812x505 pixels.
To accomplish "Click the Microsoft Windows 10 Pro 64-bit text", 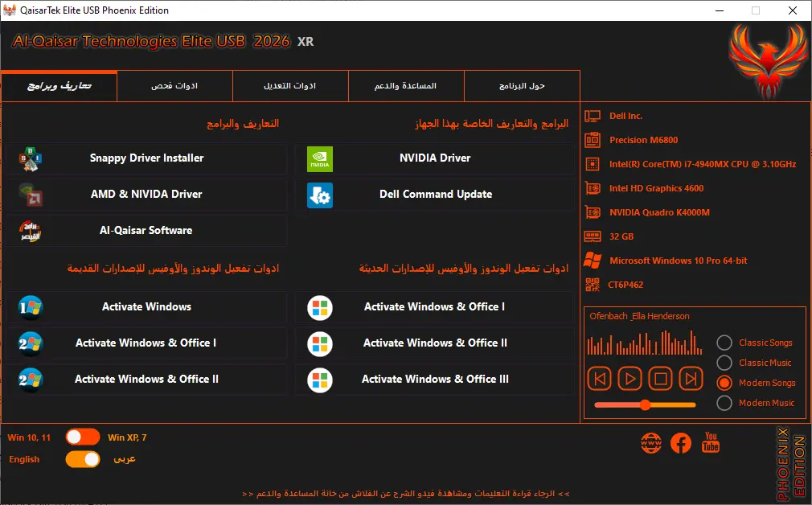I will pyautogui.click(x=679, y=261).
